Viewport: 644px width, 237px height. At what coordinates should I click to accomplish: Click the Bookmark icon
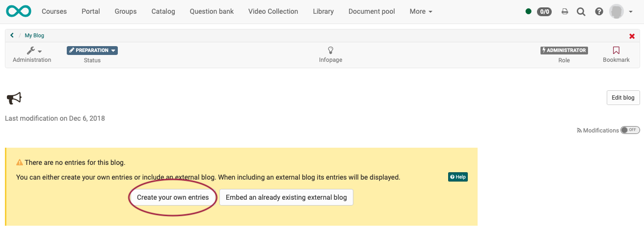click(616, 51)
